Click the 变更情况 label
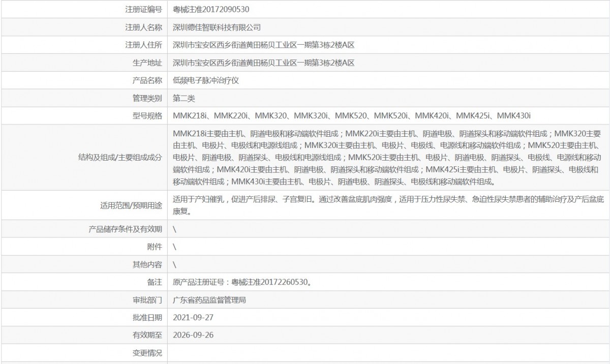Viewport: 610px width, 364px height. point(147,353)
